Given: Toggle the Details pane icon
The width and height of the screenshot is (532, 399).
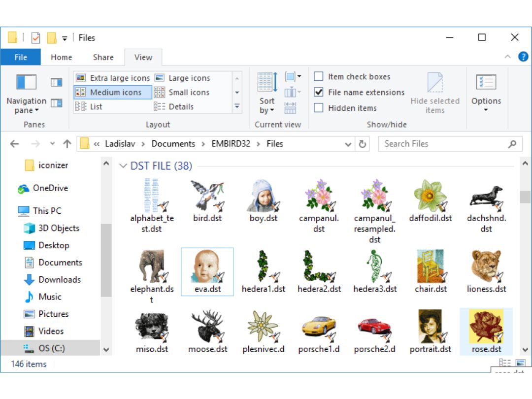Looking at the screenshot, I should (56, 103).
